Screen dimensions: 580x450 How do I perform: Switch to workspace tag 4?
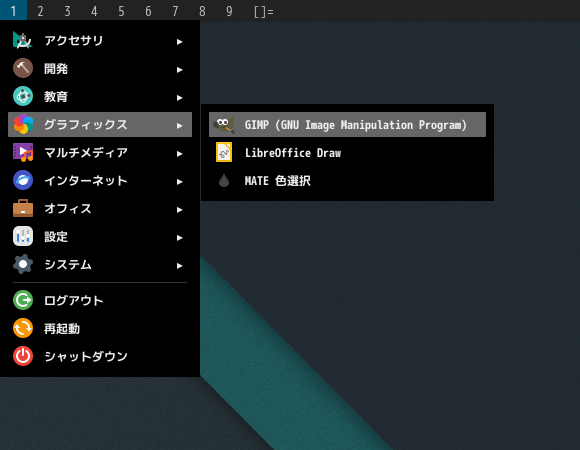coord(94,11)
